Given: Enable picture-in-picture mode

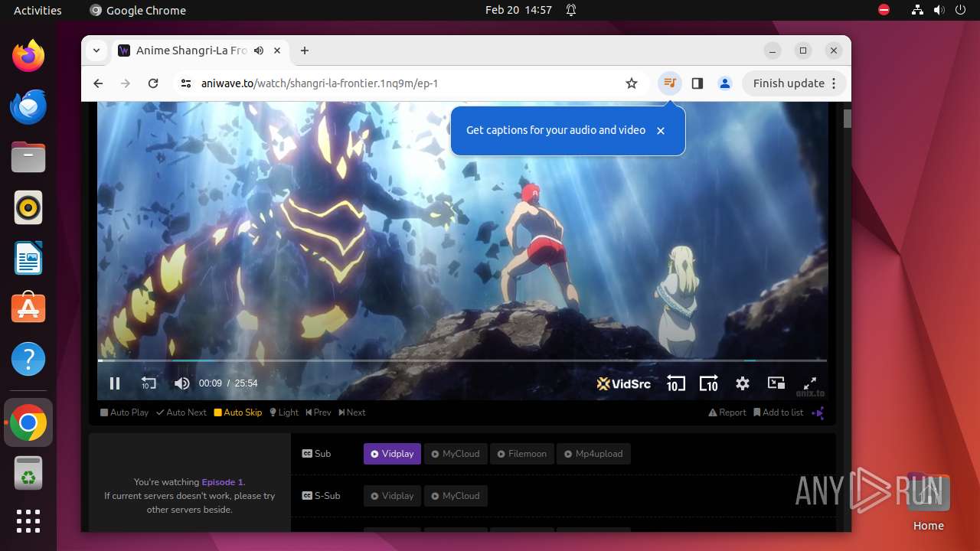Looking at the screenshot, I should pos(776,383).
